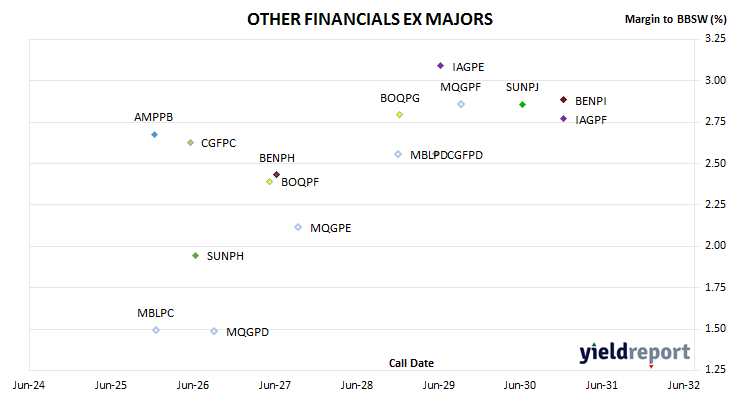This screenshot has height=399, width=730.
Task: Select the Call Date axis label
Action: click(x=411, y=363)
